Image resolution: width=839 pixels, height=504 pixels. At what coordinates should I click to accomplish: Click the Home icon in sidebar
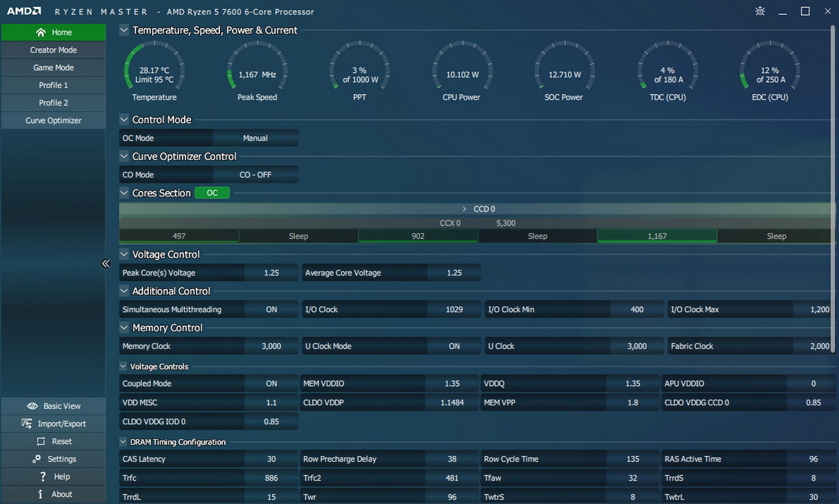point(41,32)
